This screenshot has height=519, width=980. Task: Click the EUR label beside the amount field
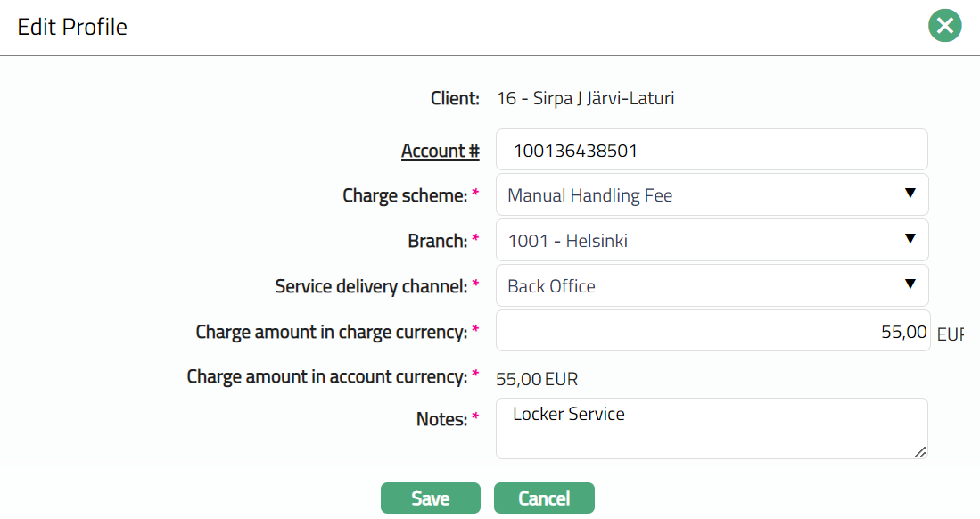coord(950,335)
